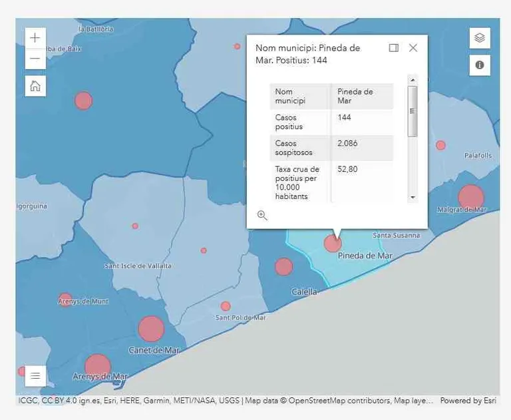The image size is (511, 420).
Task: Click the Calella map label
Action: tap(304, 292)
